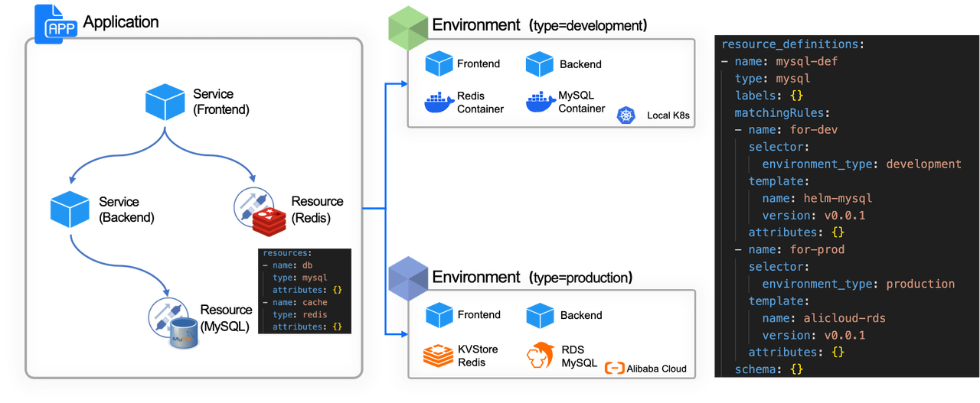Click the "- name: for-prod" YAML line
980x403 pixels.
[790, 249]
